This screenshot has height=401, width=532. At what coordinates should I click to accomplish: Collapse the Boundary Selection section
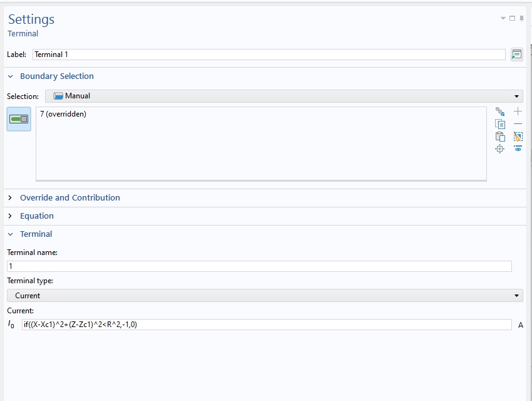56,76
